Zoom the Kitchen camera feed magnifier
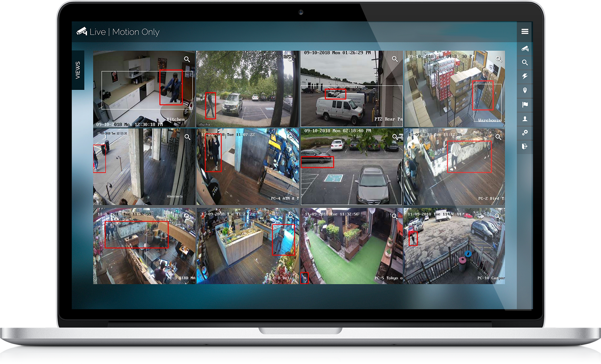The image size is (601, 364). [187, 59]
